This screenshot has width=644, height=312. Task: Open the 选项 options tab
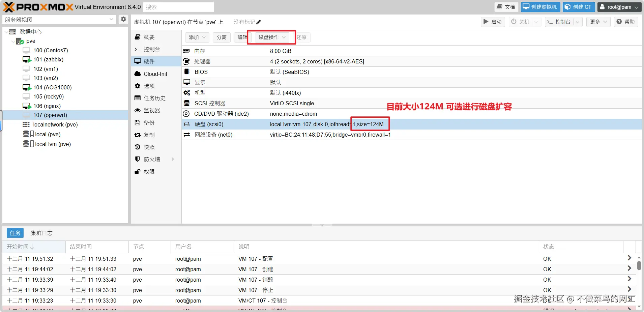[156, 86]
